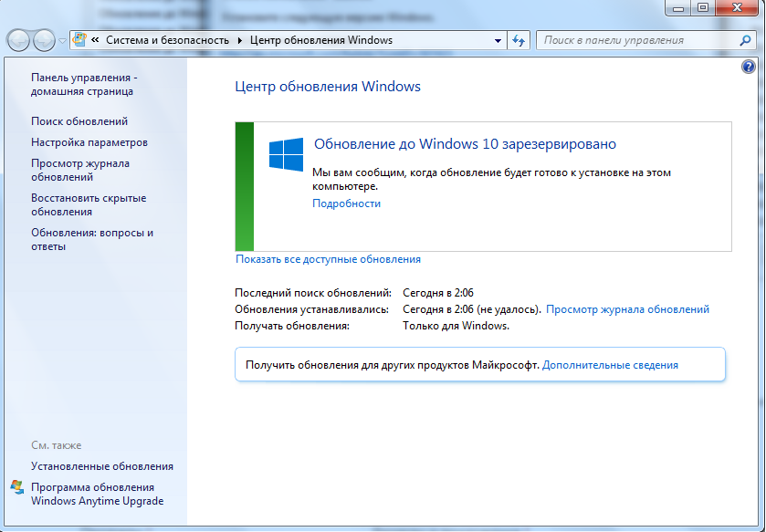Click 'Система и безопасность' breadcrumb
766x532 pixels.
pos(168,40)
